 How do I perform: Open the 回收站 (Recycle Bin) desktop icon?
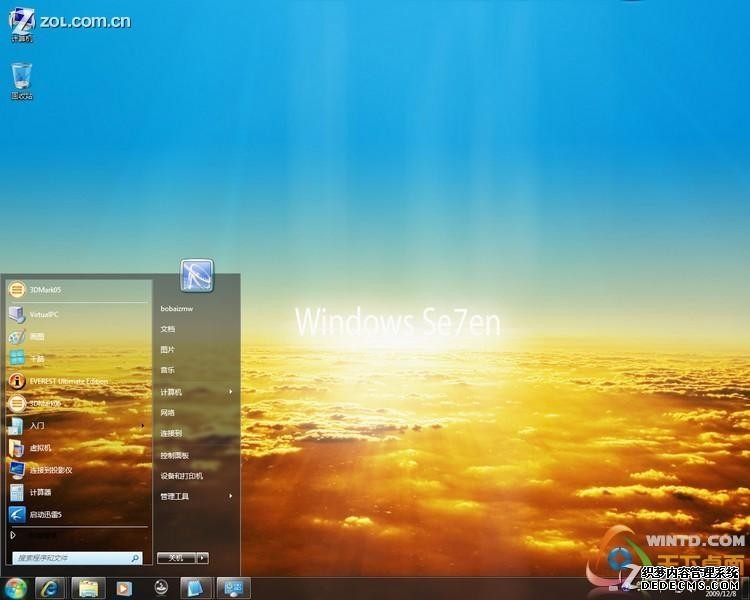click(22, 80)
